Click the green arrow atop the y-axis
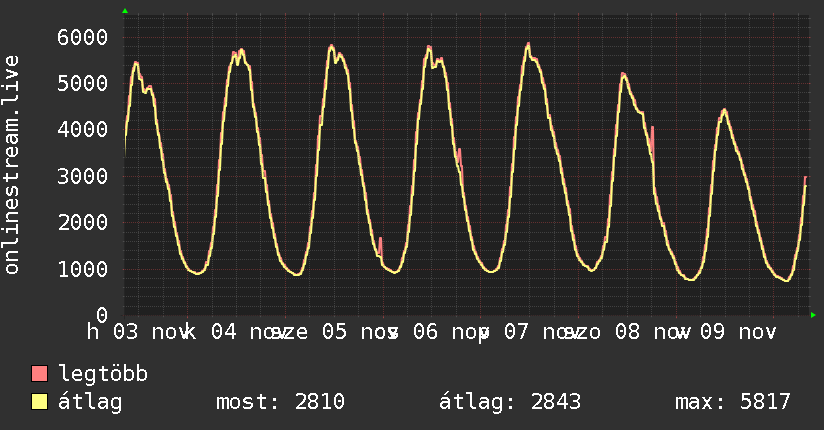This screenshot has width=824, height=430. (125, 11)
